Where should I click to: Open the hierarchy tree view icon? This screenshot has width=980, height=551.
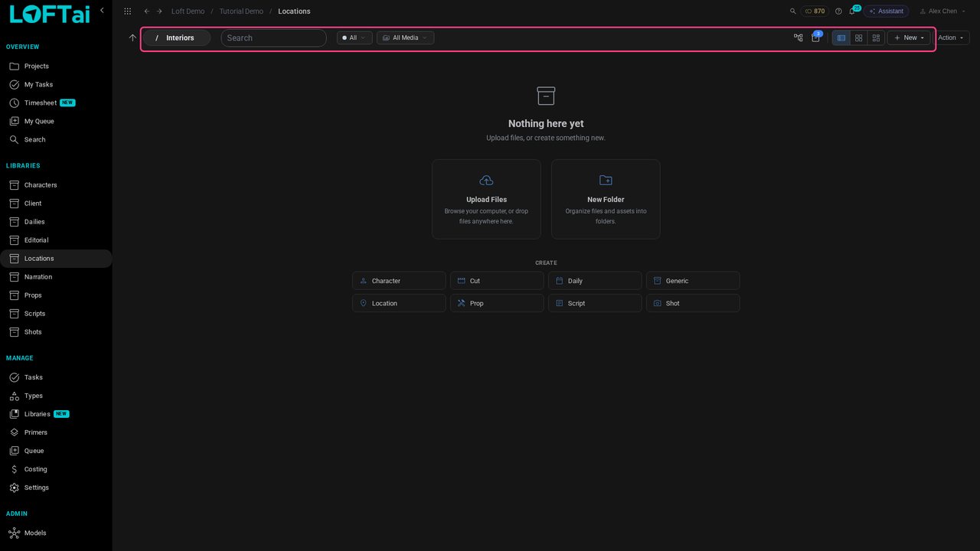(x=799, y=37)
